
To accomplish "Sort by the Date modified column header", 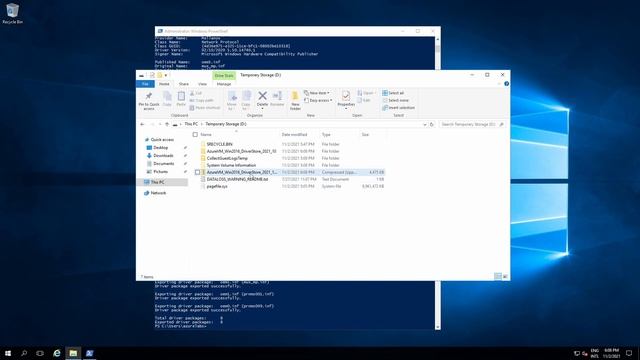I will (294, 134).
